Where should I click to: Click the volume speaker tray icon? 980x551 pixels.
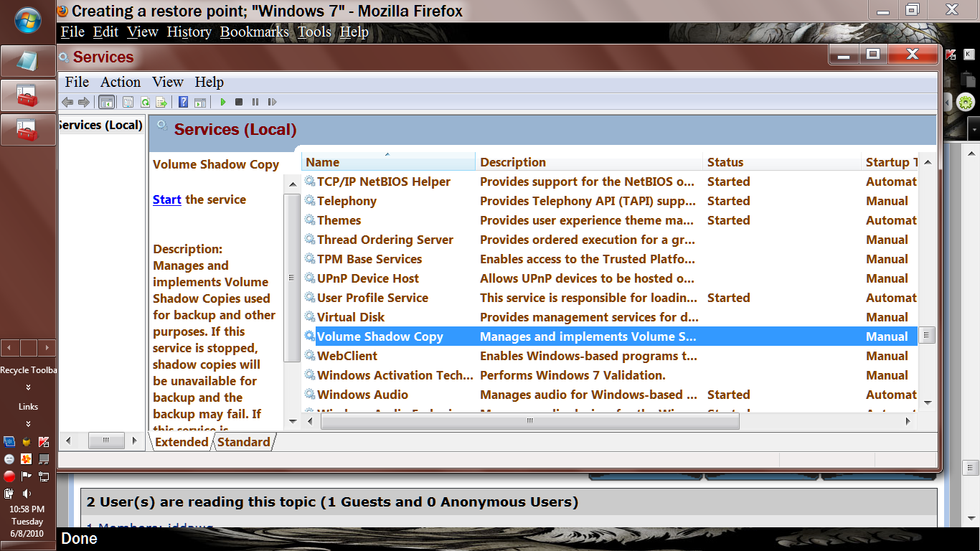[27, 494]
